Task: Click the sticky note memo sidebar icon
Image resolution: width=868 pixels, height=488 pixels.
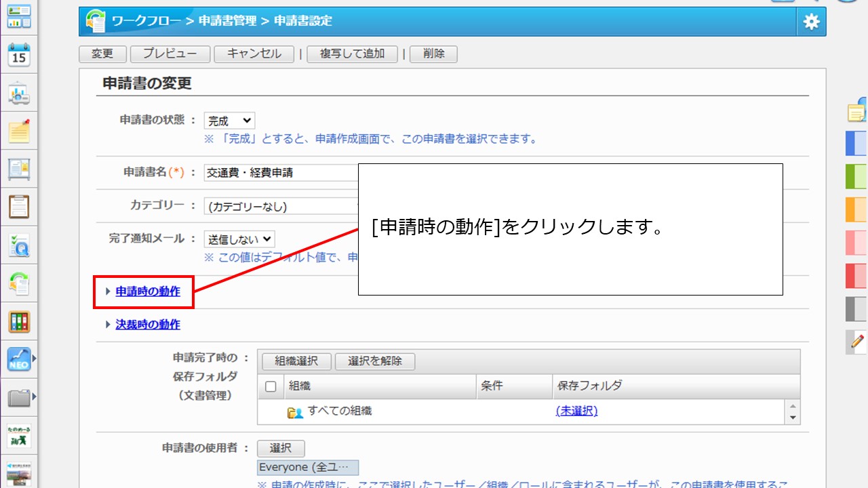Action: coord(19,131)
